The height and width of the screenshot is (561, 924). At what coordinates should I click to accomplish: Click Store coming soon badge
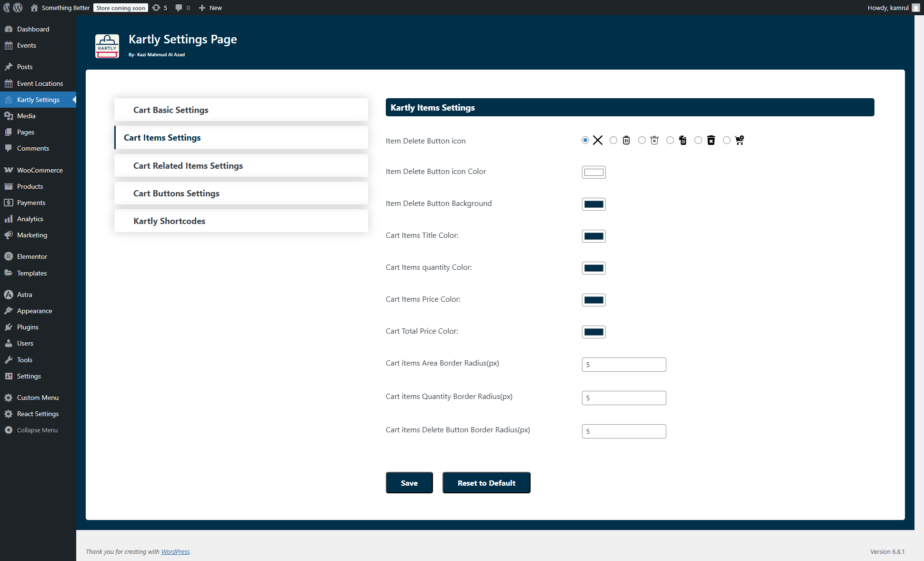point(121,8)
